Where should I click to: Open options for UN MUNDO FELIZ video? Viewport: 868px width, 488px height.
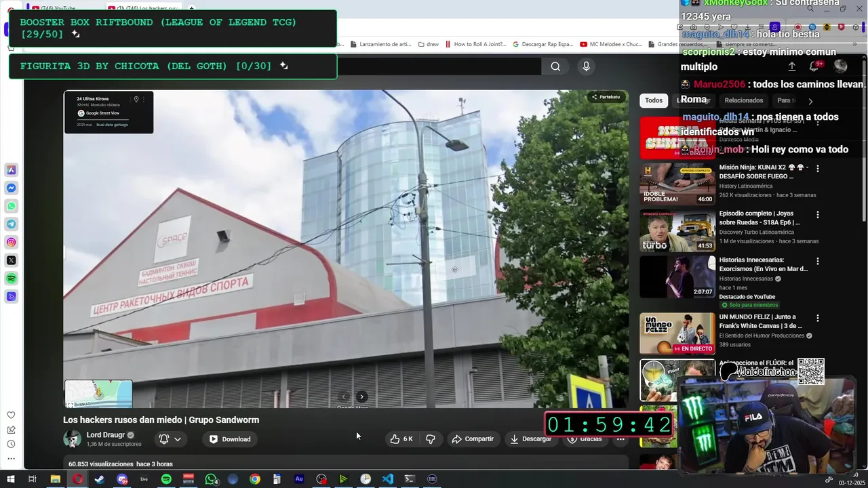click(x=818, y=318)
